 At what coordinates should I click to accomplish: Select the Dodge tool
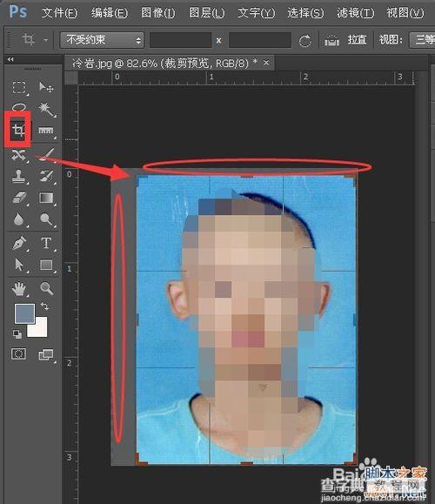[x=47, y=219]
